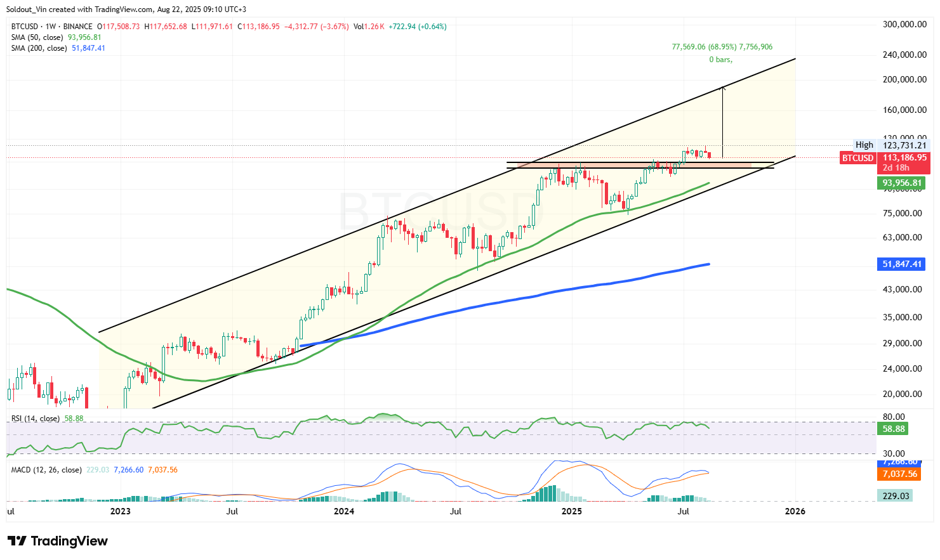Screen dimensions: 940x560
Task: Click the orange MACD signal tag 7,037.56
Action: click(x=899, y=474)
